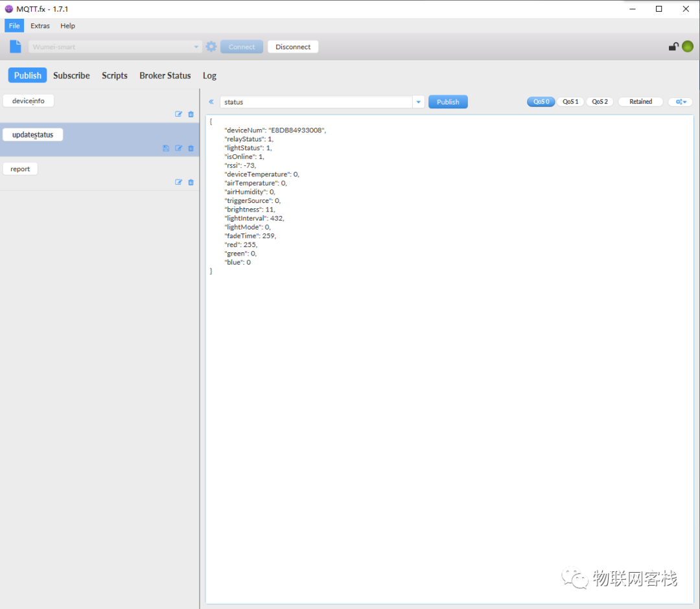Image resolution: width=700 pixels, height=609 pixels.
Task: Open the Wumei-smart connection profile dropdown
Action: tap(115, 47)
